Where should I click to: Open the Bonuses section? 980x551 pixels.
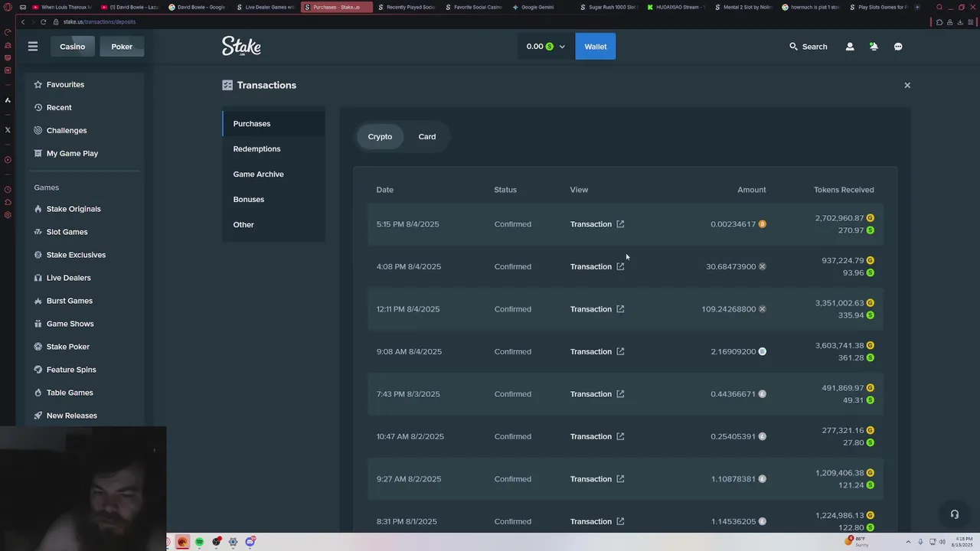(x=273, y=199)
